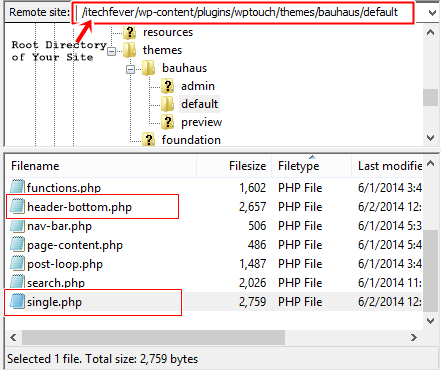Sort files by Filesize column header
The width and height of the screenshot is (441, 370).
pyautogui.click(x=234, y=166)
